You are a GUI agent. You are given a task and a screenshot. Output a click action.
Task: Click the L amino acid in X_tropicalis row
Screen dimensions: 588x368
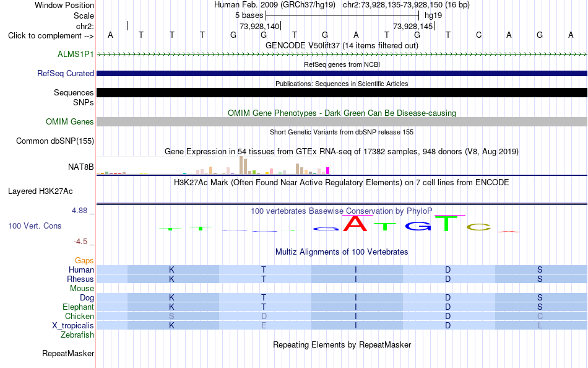pos(540,326)
